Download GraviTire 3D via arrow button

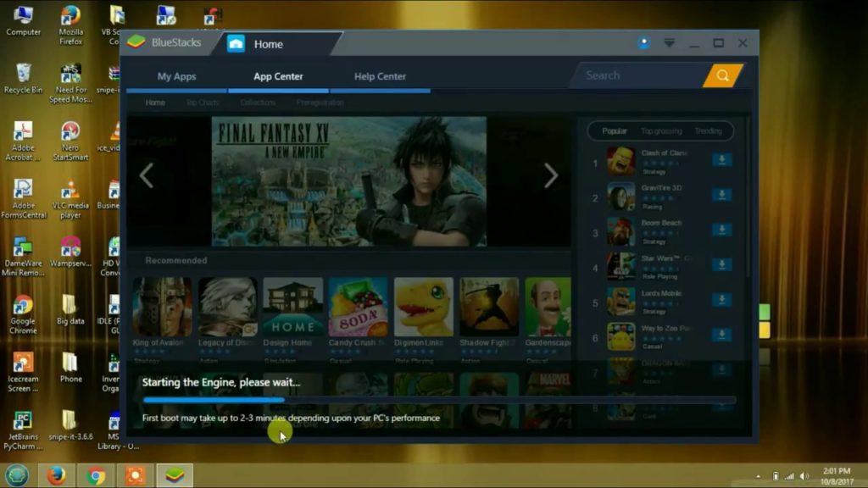(722, 195)
